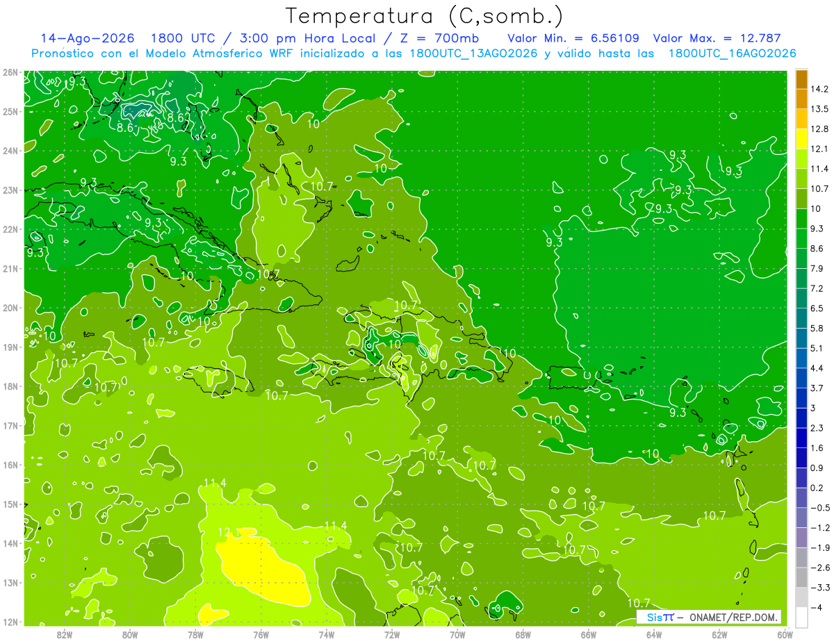Viewport: 834px width, 644px height.
Task: Click the title 'Temperatura (C,somb.)'
Action: pyautogui.click(x=424, y=16)
